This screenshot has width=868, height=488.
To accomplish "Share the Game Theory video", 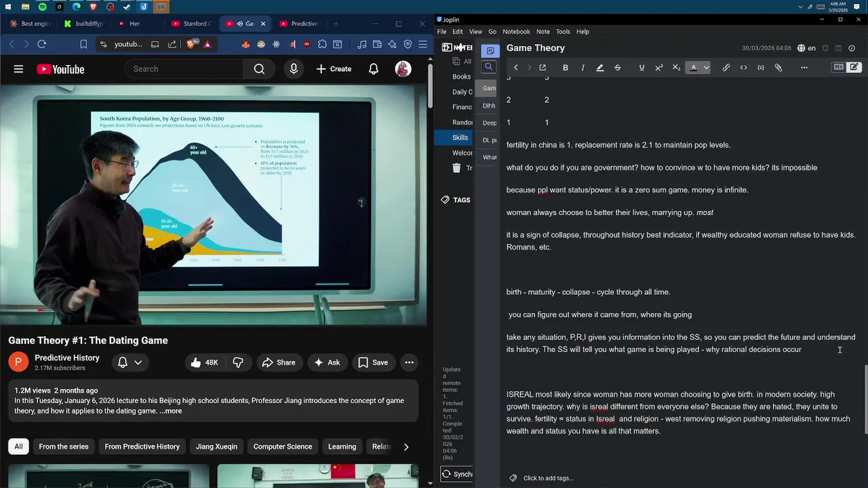I will 278,363.
